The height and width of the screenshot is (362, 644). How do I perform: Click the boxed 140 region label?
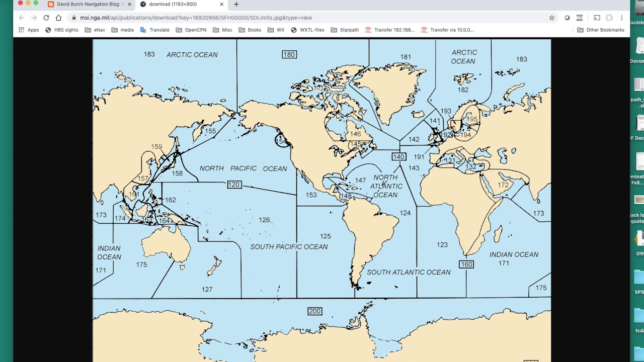pyautogui.click(x=399, y=157)
